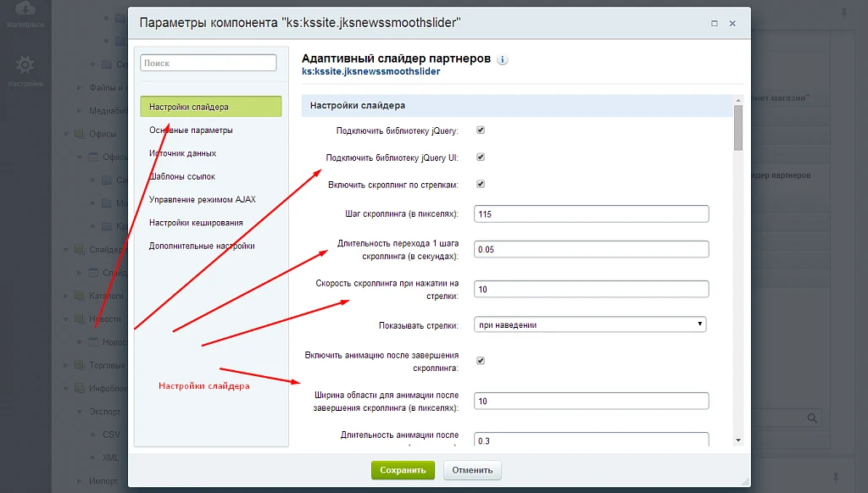Click the search magnifier in the background page
This screenshot has height=493, width=868.
click(x=812, y=418)
